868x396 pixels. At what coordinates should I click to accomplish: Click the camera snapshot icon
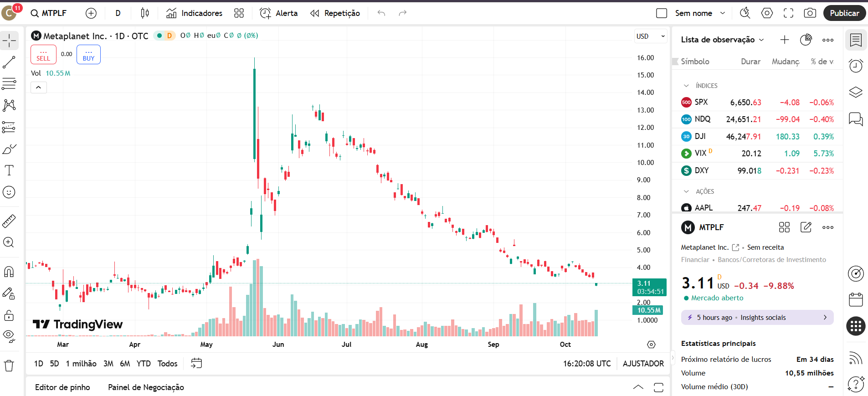[810, 13]
